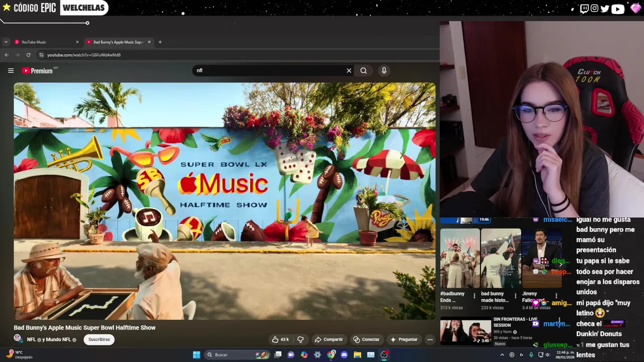This screenshot has height=362, width=644.
Task: Open Copilot from the taskbar
Action: click(304, 355)
